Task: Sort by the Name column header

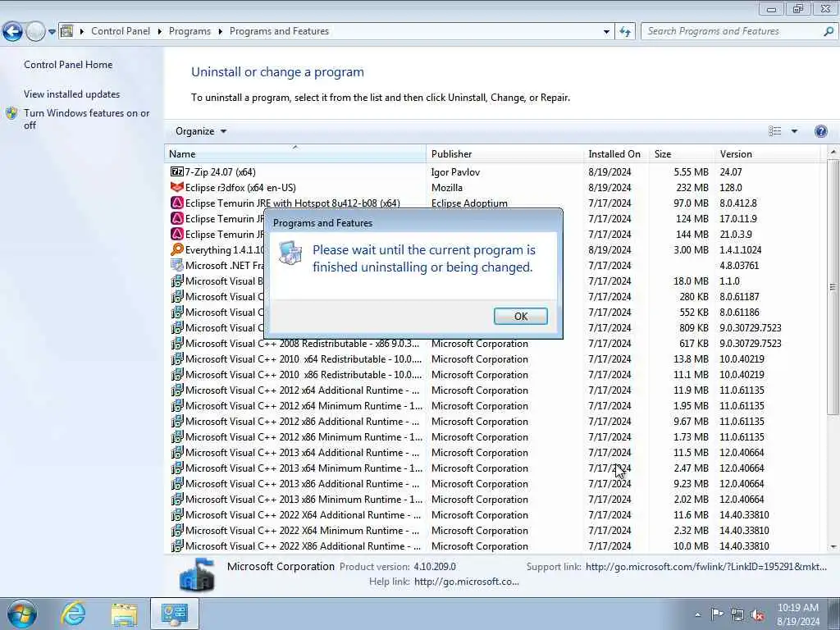Action: 295,153
